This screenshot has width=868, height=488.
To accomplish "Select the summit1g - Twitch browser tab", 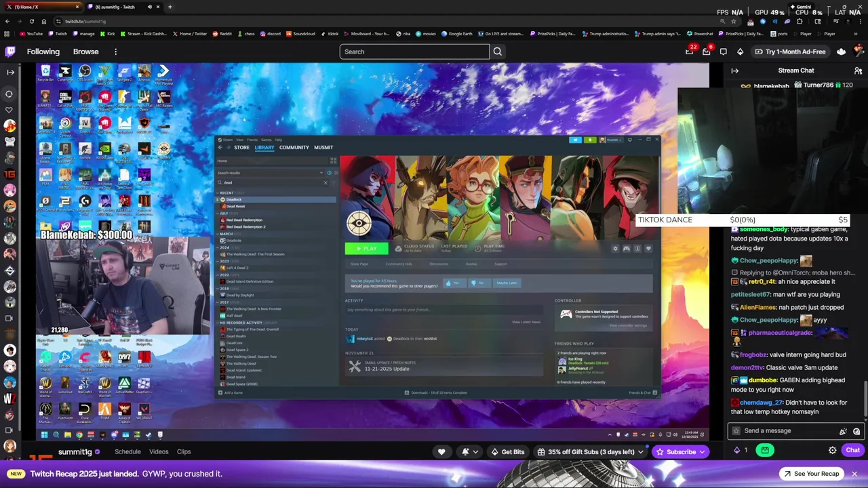I will tap(123, 7).
